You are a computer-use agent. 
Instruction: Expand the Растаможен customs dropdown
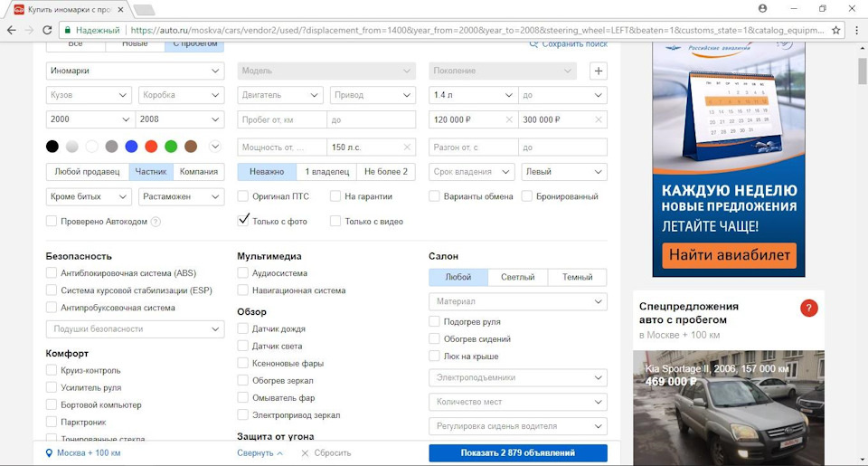pyautogui.click(x=181, y=196)
